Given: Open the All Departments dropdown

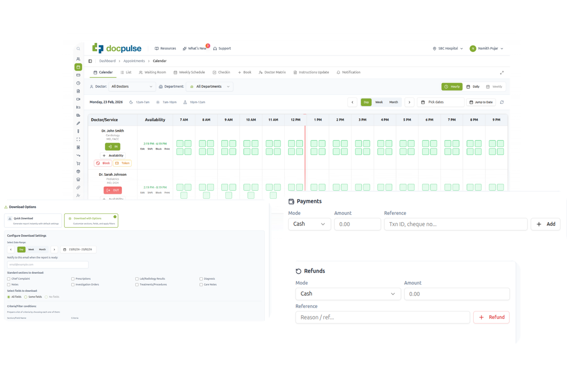Looking at the screenshot, I should [x=209, y=87].
